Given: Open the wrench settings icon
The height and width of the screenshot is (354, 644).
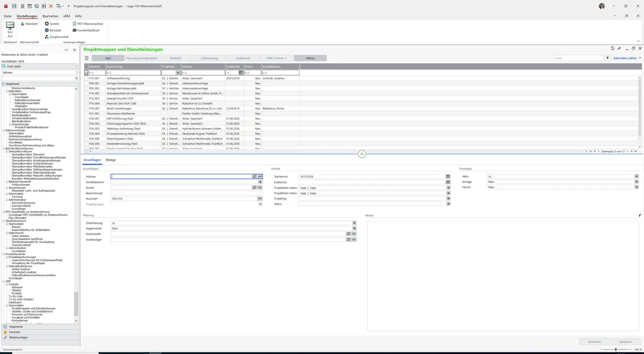Looking at the screenshot, I should tap(619, 48).
